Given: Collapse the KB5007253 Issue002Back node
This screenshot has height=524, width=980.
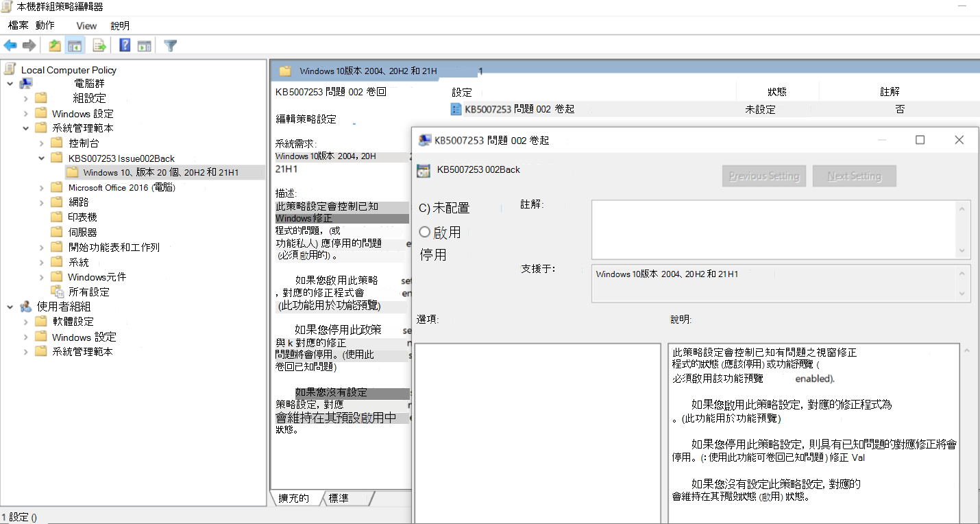Looking at the screenshot, I should coord(42,158).
